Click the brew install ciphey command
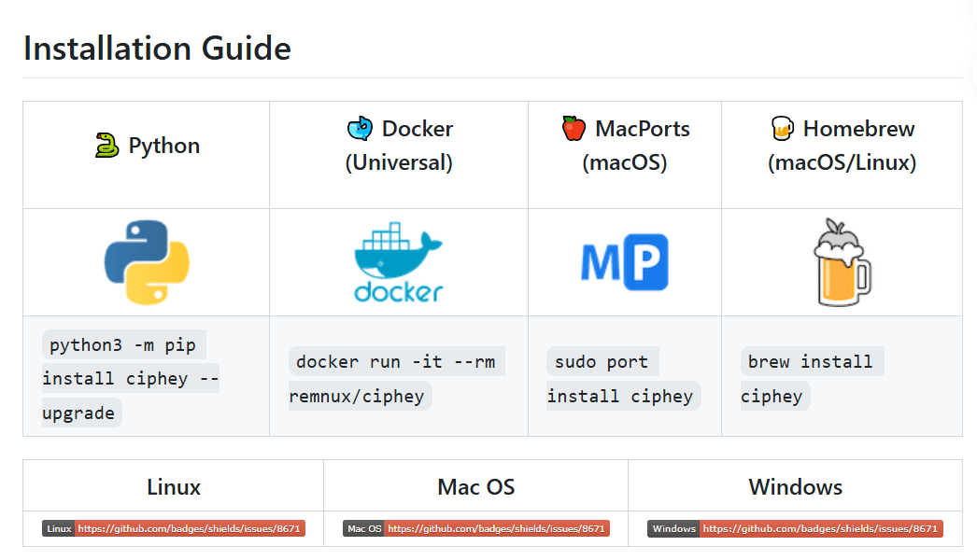 click(810, 379)
